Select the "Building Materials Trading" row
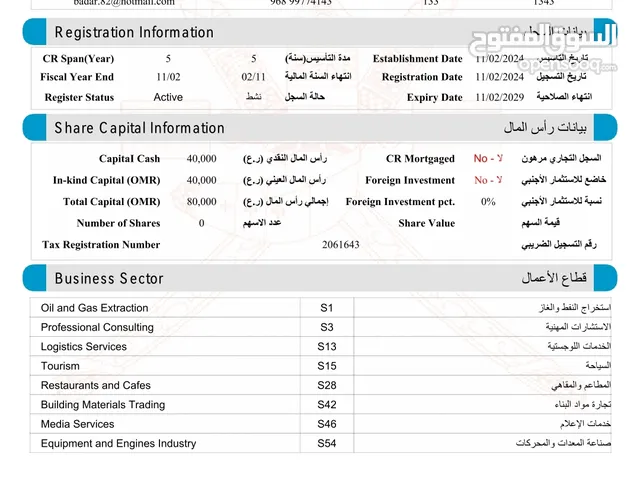This screenshot has width=640, height=480. [x=320, y=404]
